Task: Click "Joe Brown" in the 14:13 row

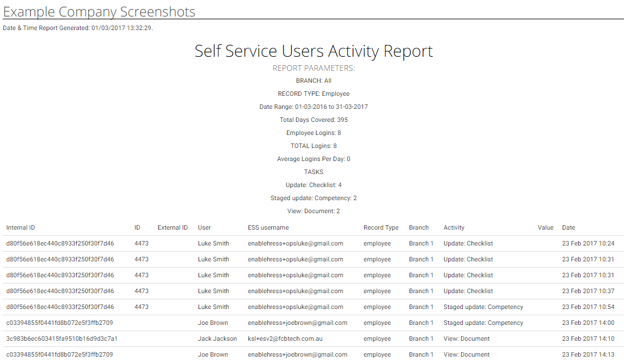Action: [x=213, y=355]
